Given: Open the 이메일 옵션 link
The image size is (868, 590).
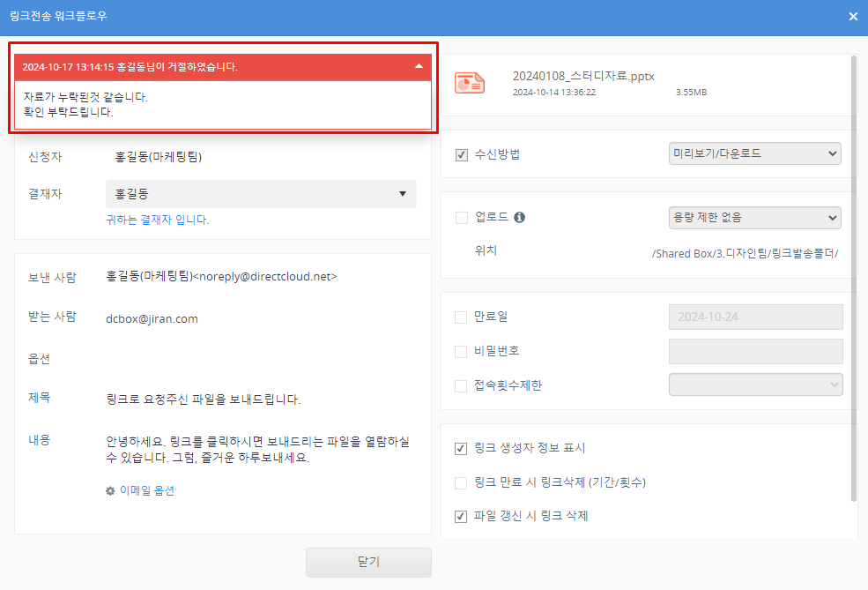Looking at the screenshot, I should [146, 491].
